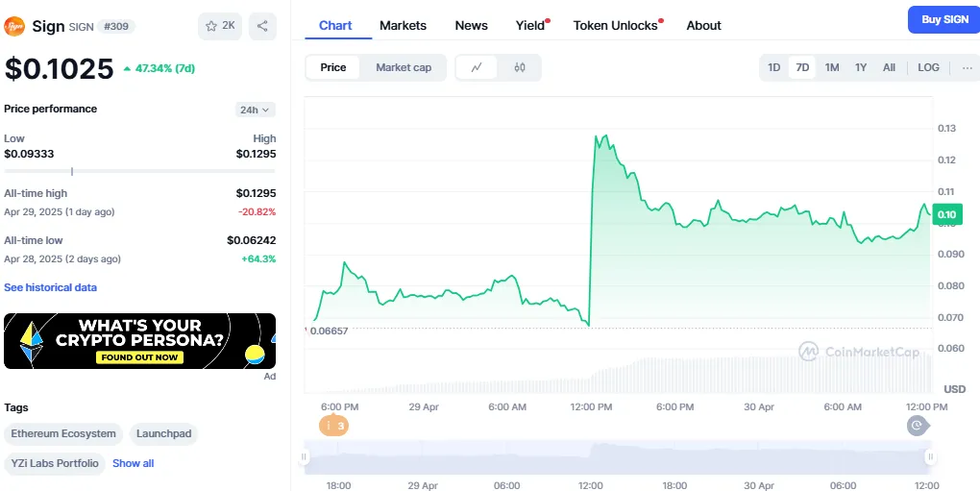Click the Low $0.09333 value
980x491 pixels.
coord(29,154)
